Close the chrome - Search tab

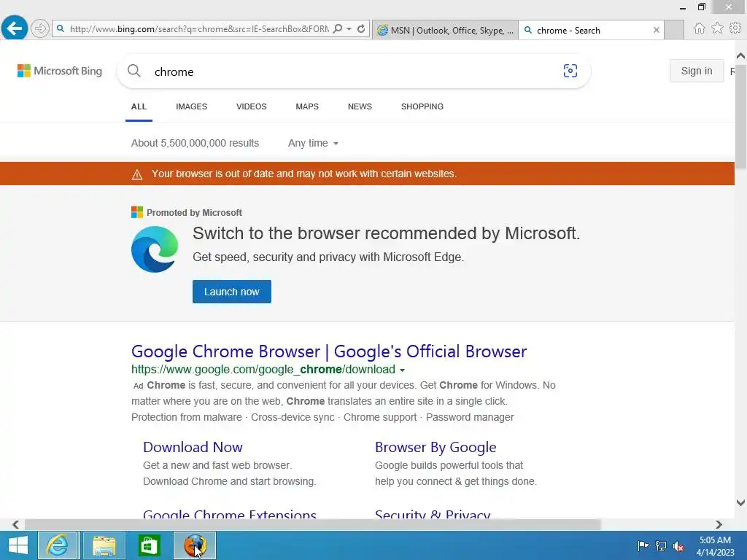tap(656, 30)
